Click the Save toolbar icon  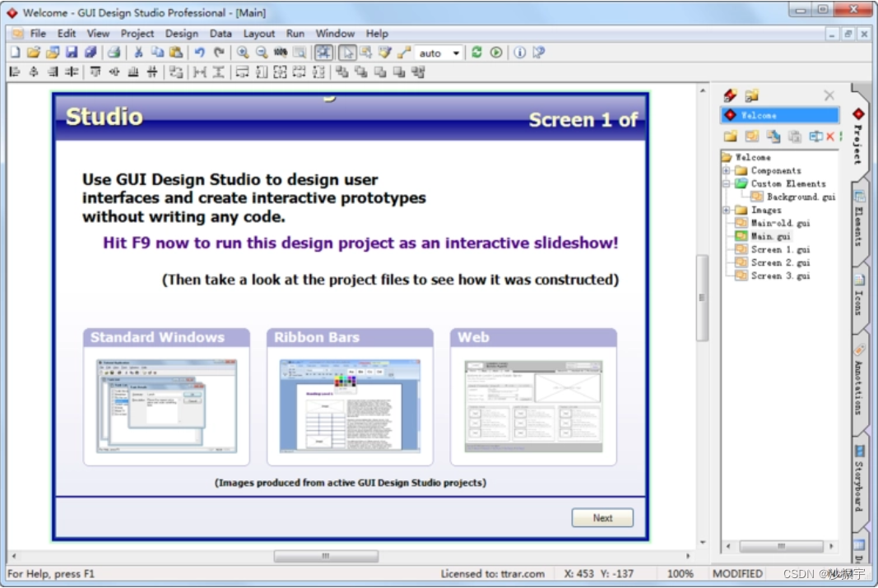click(x=71, y=53)
